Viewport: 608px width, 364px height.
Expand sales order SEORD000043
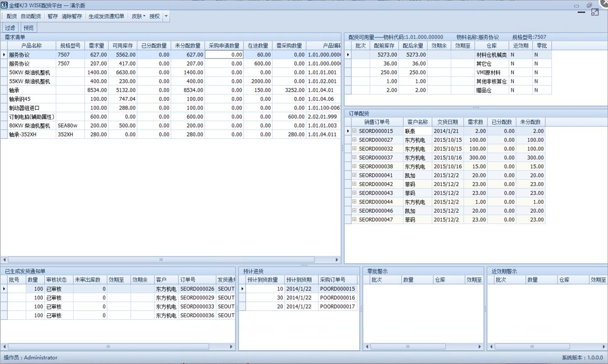(354, 193)
